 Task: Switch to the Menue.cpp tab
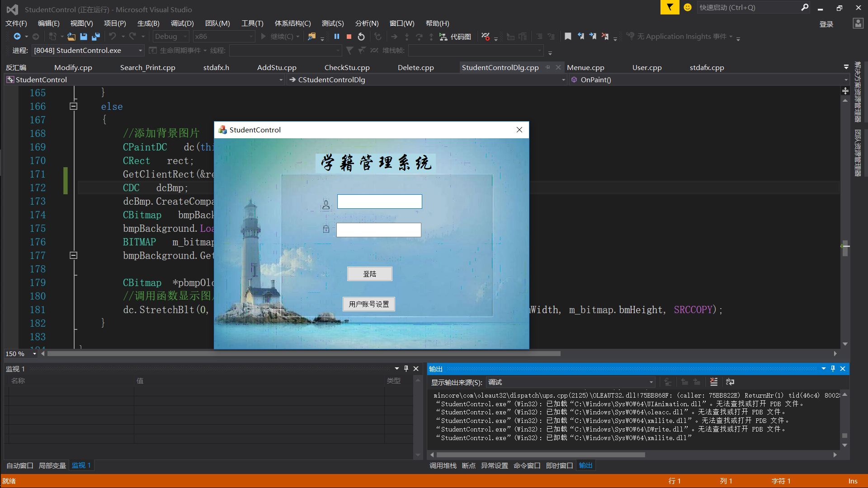585,68
